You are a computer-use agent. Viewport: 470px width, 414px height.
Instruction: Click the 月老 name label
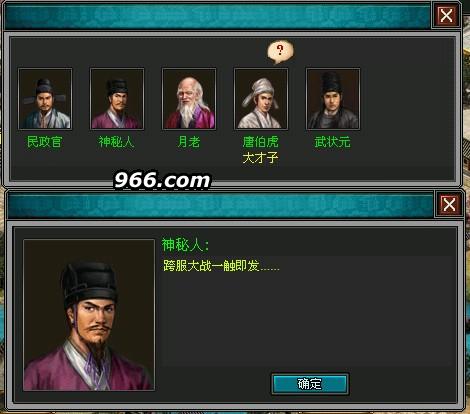pyautogui.click(x=189, y=142)
